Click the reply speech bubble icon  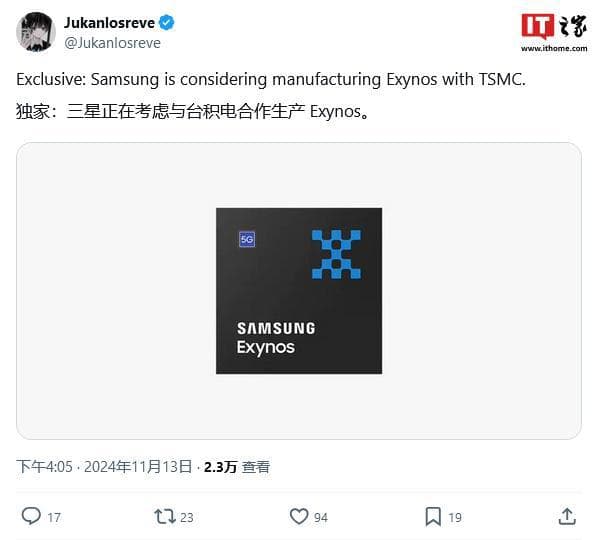31,516
